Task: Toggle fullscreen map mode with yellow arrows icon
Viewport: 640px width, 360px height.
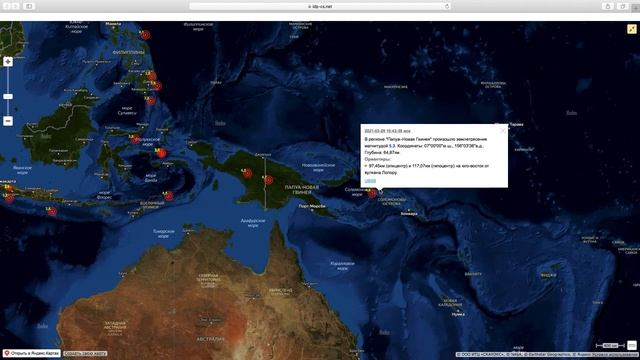Action: [x=632, y=29]
